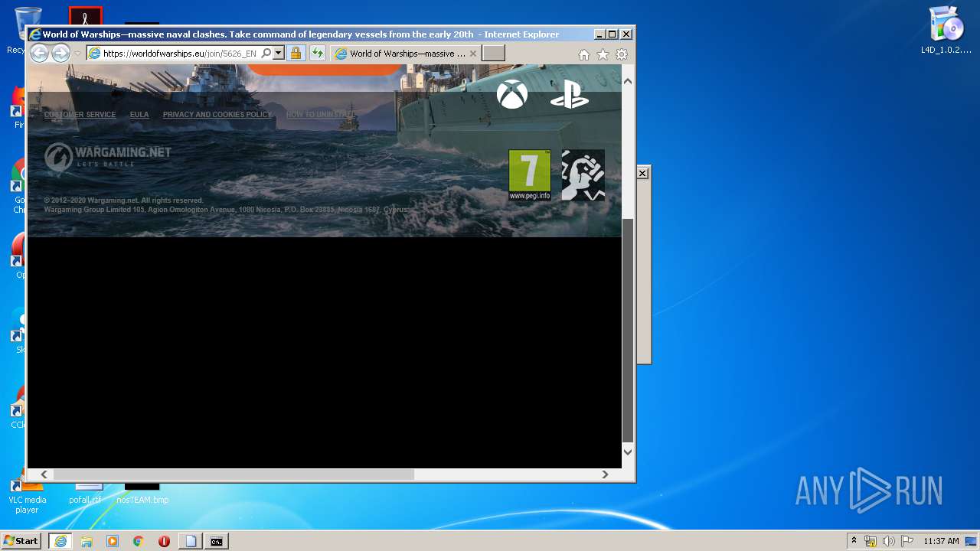Click the Xbox logo icon
This screenshot has height=551, width=980.
click(511, 95)
